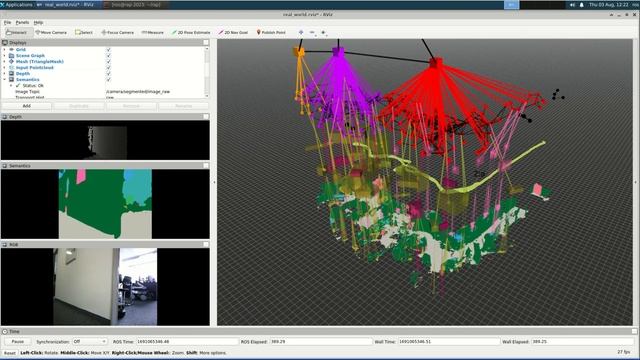Click the ROS Time field
This screenshot has width=640, height=360.
187,342
